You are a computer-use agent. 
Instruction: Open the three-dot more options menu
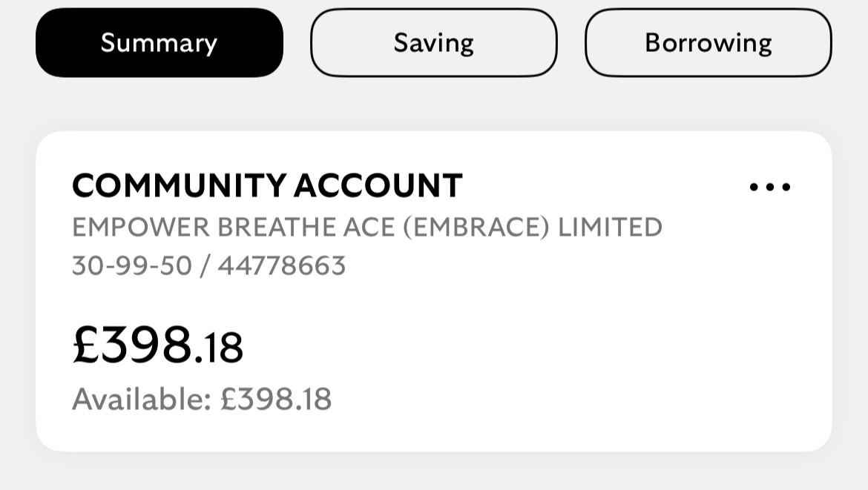pyautogui.click(x=770, y=187)
